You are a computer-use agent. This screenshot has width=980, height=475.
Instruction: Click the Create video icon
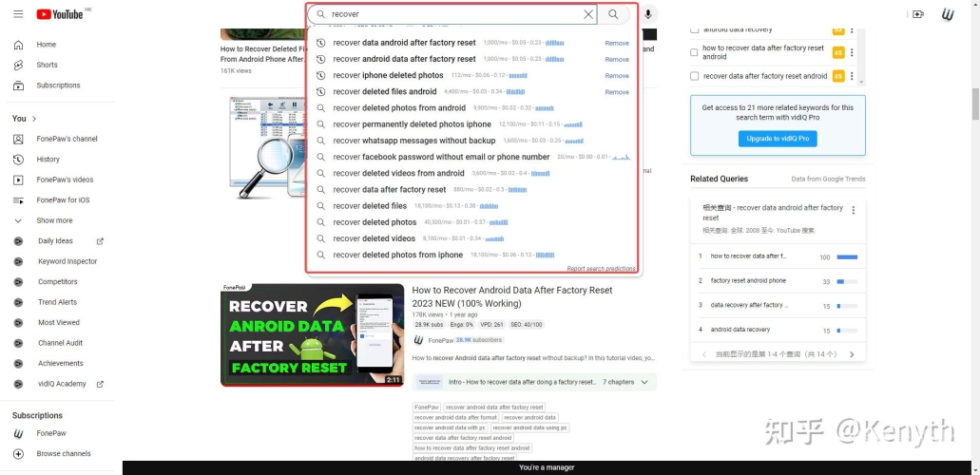click(x=917, y=14)
